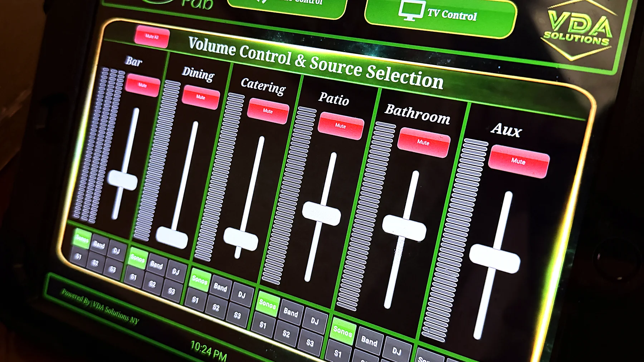The height and width of the screenshot is (362, 644).
Task: Click the Aux level meter
Action: click(455, 240)
